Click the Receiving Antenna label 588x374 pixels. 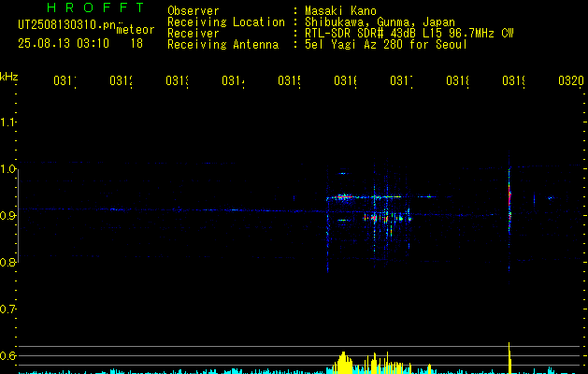click(x=222, y=45)
